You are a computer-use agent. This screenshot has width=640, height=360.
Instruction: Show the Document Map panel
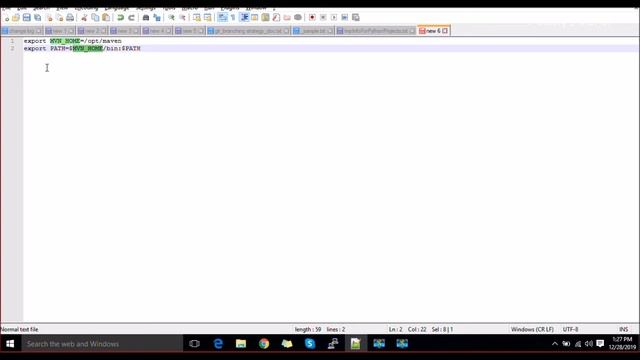(265, 18)
